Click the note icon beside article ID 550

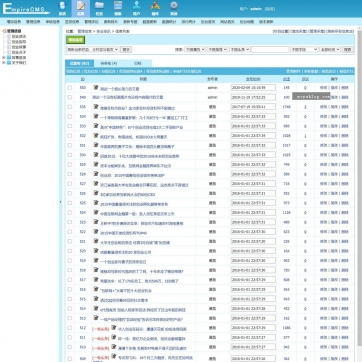[x=96, y=87]
